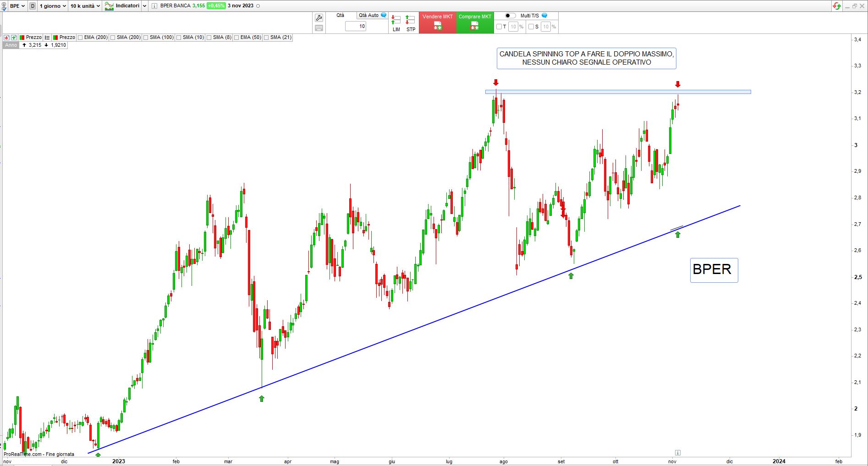Screen dimensions: 868x466
Task: Click the green up-arrow indicator icon
Action: pyautogui.click(x=14, y=38)
